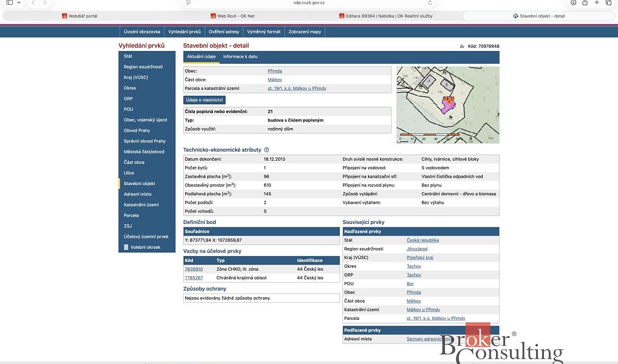Open the Seznam adresních míst link
The height and width of the screenshot is (364, 618).
point(430,339)
